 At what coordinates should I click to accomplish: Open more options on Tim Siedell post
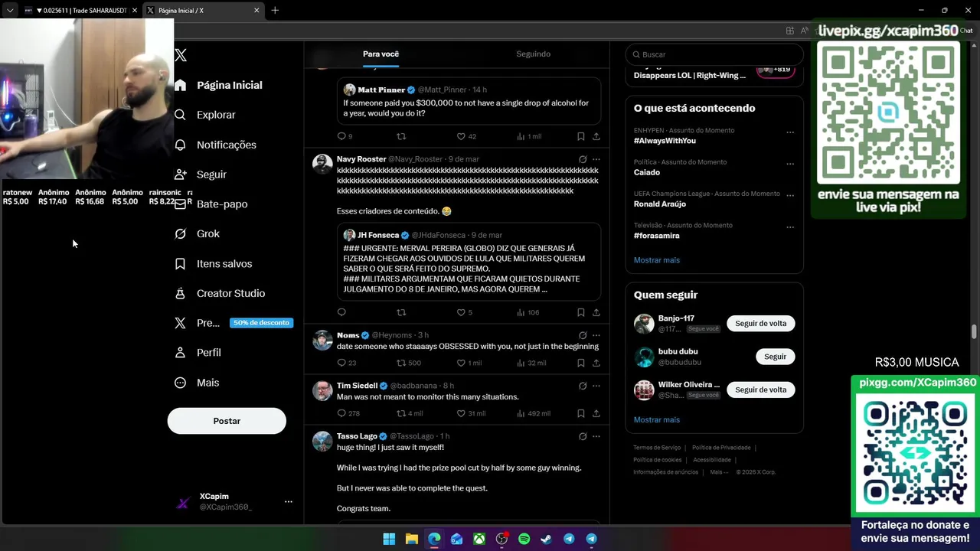pyautogui.click(x=596, y=386)
